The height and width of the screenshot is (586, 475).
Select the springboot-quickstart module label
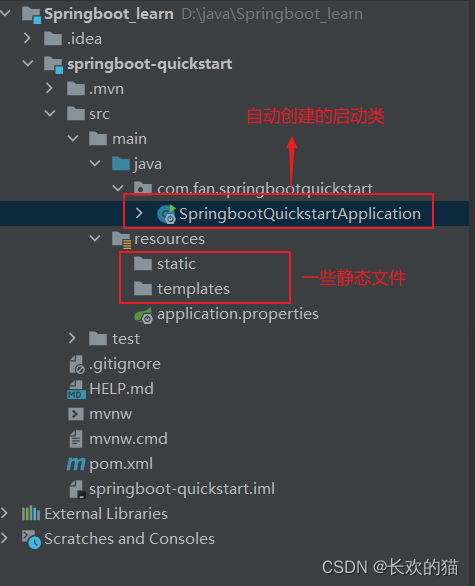coord(149,64)
